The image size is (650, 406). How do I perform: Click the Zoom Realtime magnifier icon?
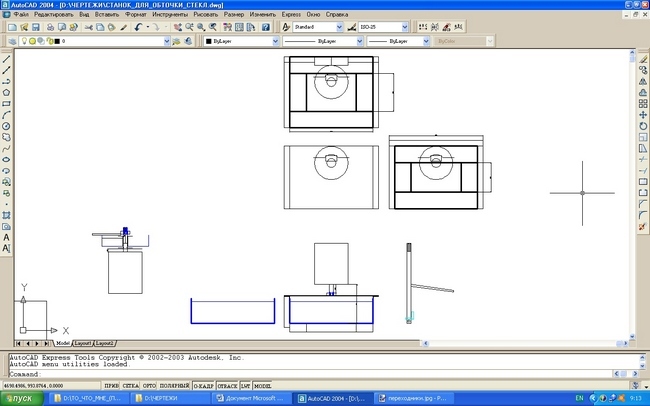point(189,27)
